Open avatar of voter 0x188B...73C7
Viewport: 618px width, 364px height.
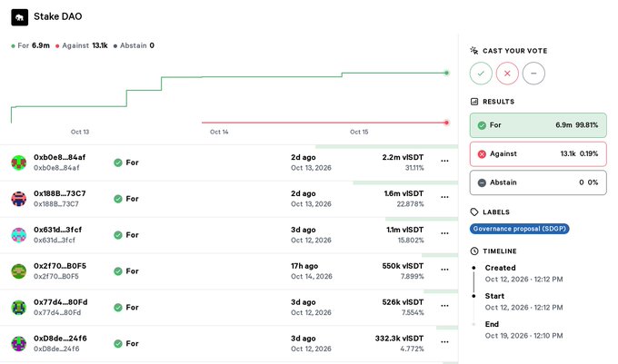point(18,199)
